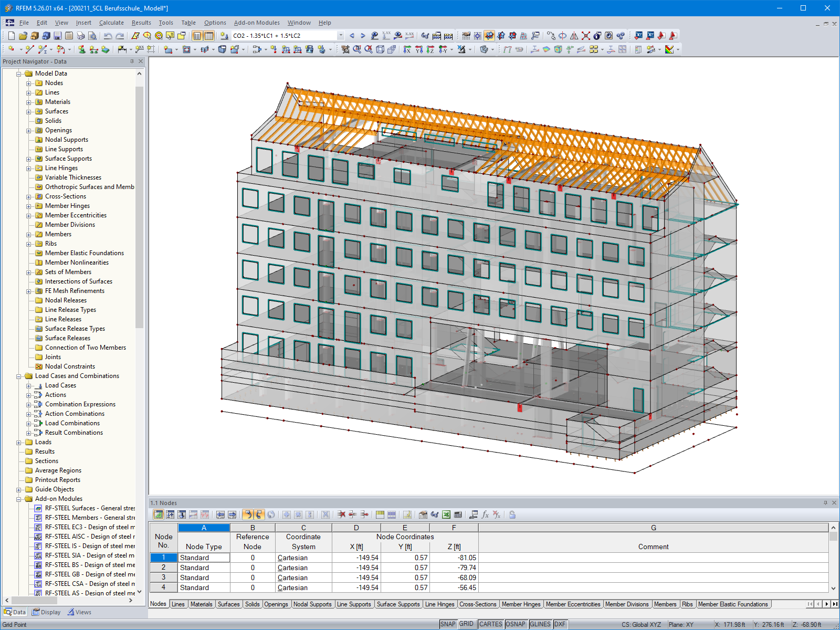Undo the last action

[108, 36]
